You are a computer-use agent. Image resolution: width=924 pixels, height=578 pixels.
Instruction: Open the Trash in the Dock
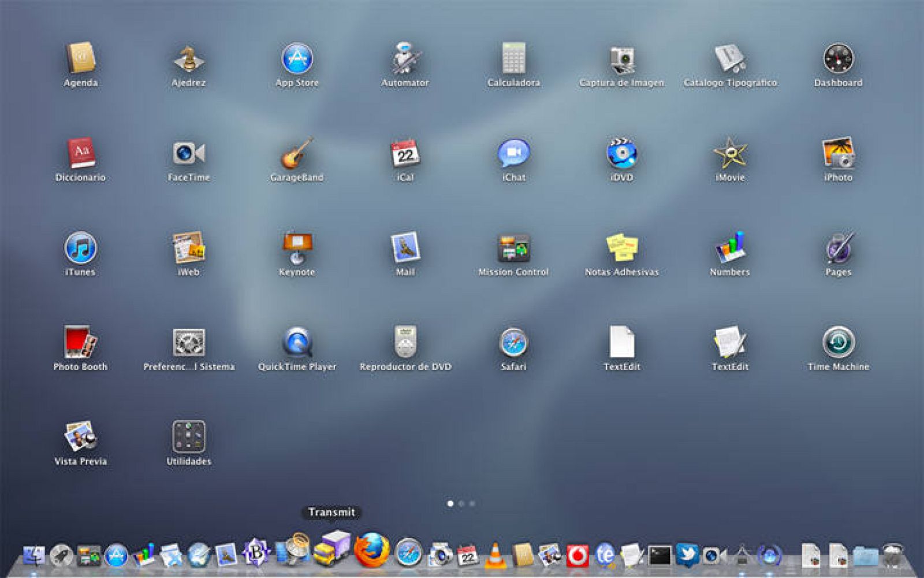pyautogui.click(x=891, y=556)
